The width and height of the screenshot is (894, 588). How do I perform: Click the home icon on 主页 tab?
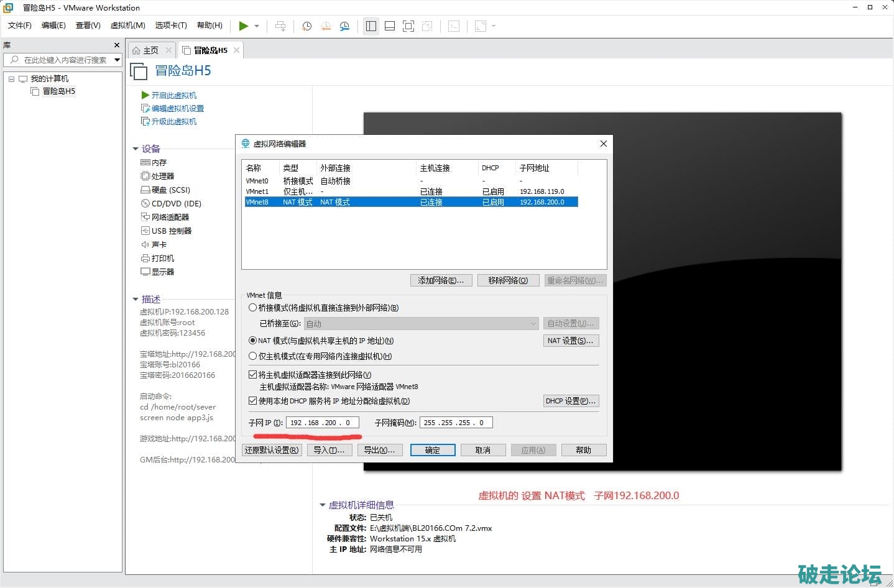136,50
